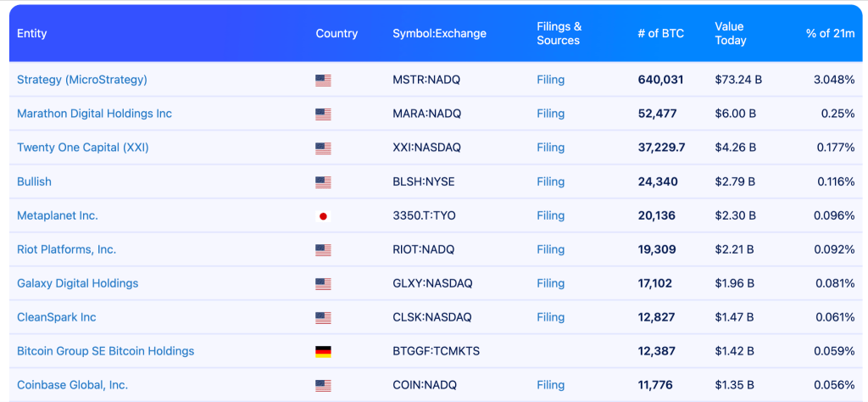The width and height of the screenshot is (868, 402).
Task: Sort by the Entity column header
Action: pos(32,34)
